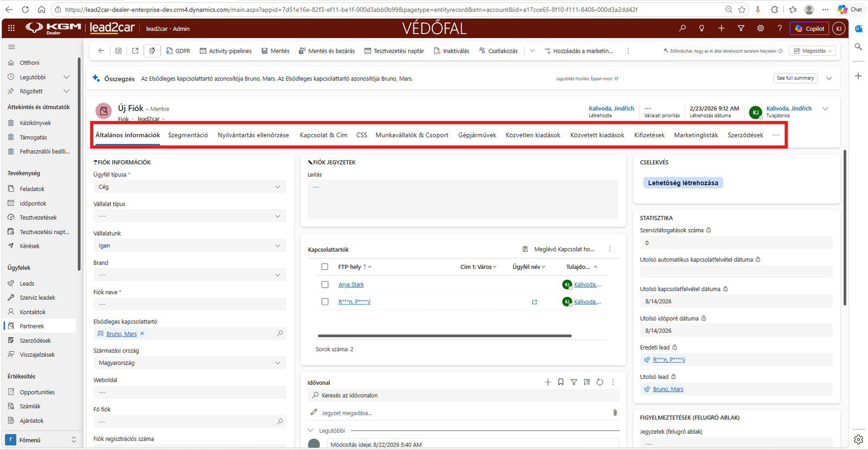Click the Mentés és bezárás command

(327, 50)
